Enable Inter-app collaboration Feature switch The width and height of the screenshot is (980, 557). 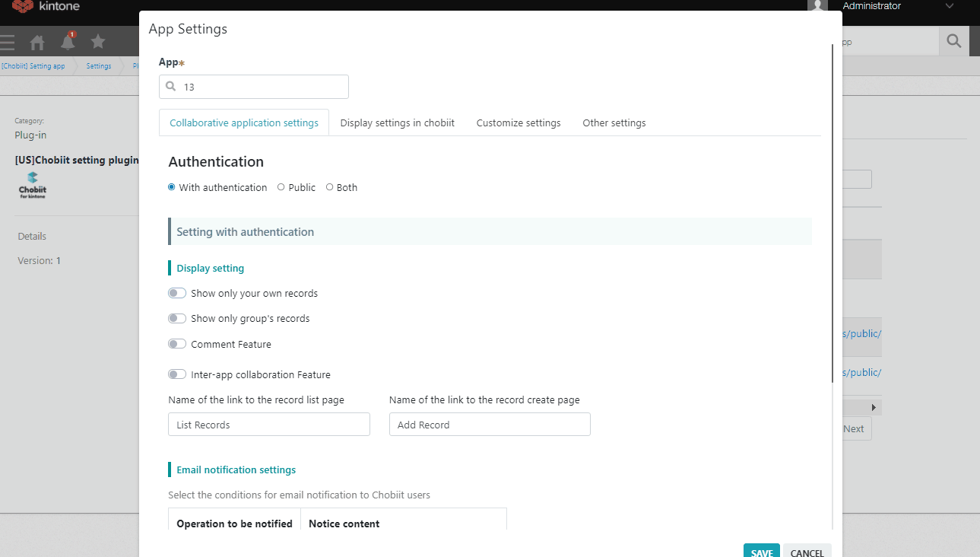tap(177, 374)
